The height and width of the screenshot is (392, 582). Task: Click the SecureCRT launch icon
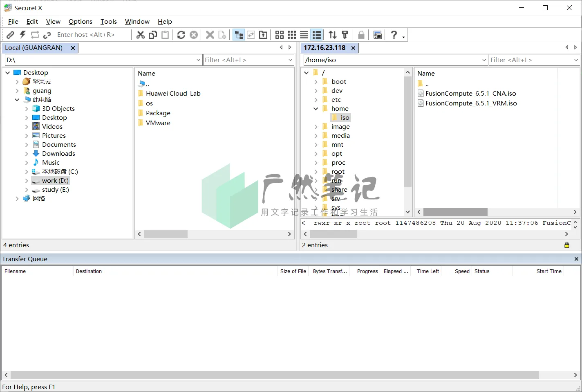[x=378, y=35]
